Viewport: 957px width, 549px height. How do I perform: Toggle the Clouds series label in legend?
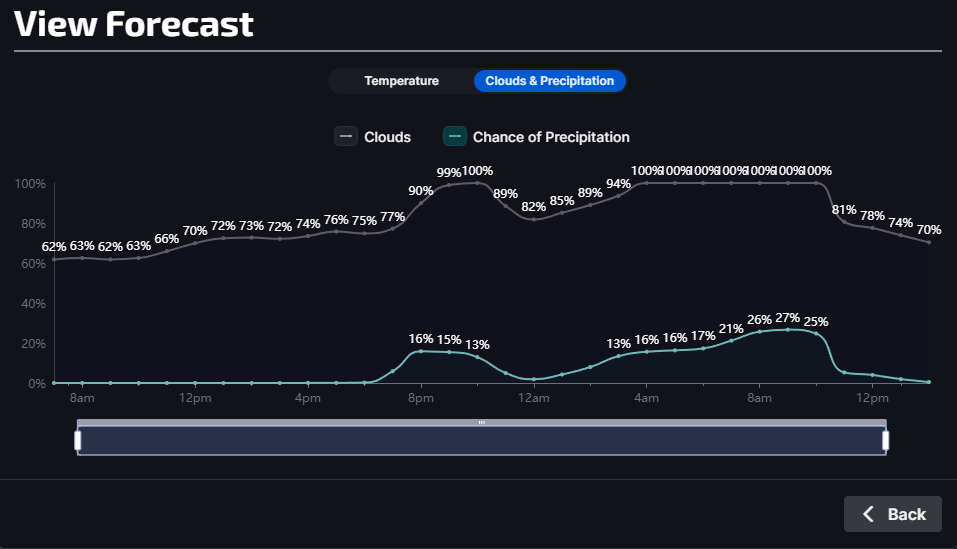tap(387, 137)
